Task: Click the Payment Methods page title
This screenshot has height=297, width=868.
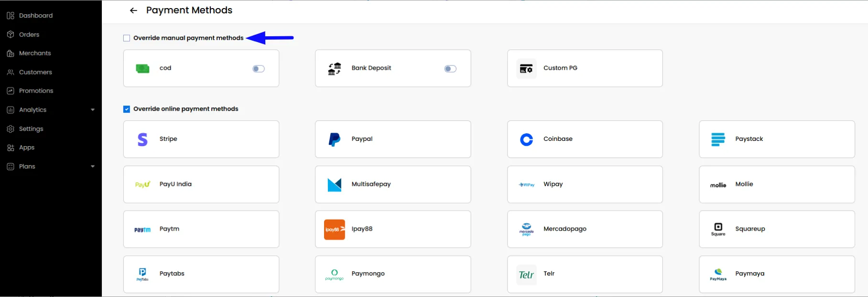Action: point(189,11)
